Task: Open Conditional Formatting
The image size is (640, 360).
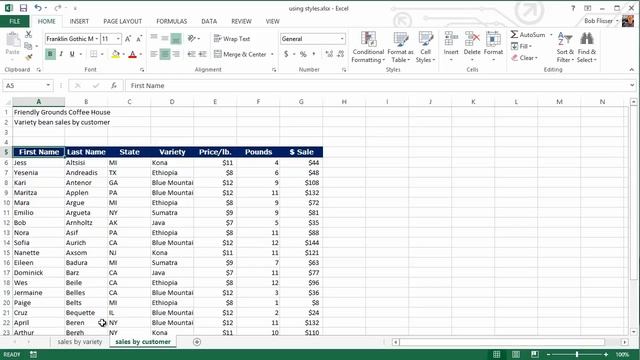Action: pos(368,47)
